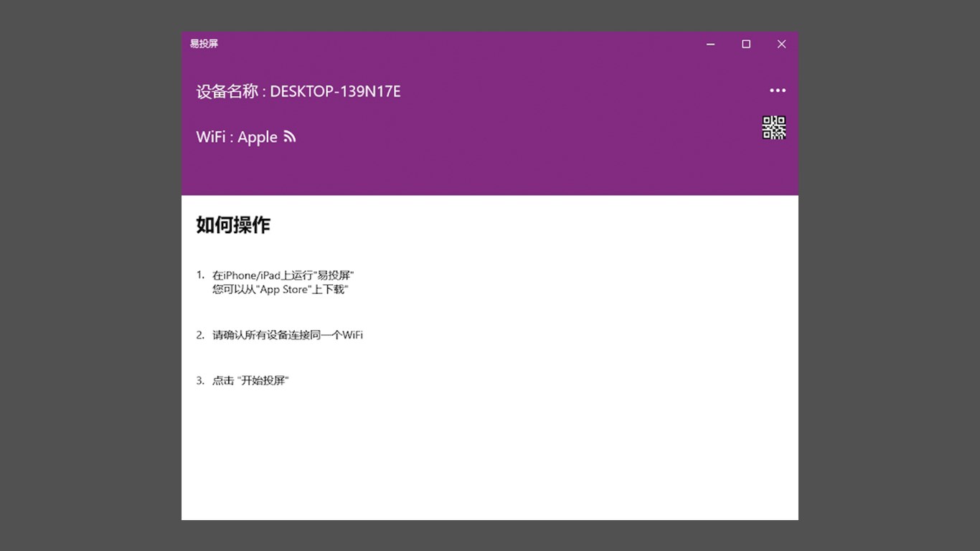Image resolution: width=980 pixels, height=551 pixels.
Task: Minimize the 易投屏 window
Action: pyautogui.click(x=710, y=44)
